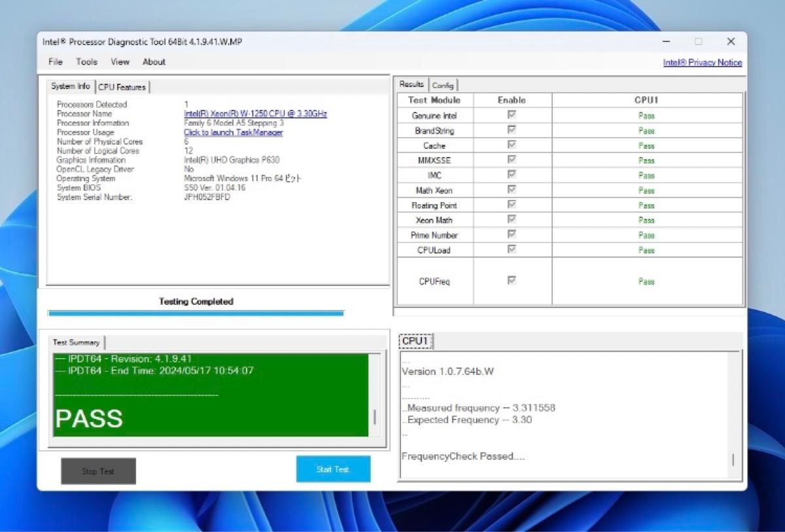Click the Test Module column header
785x532 pixels.
[x=435, y=100]
